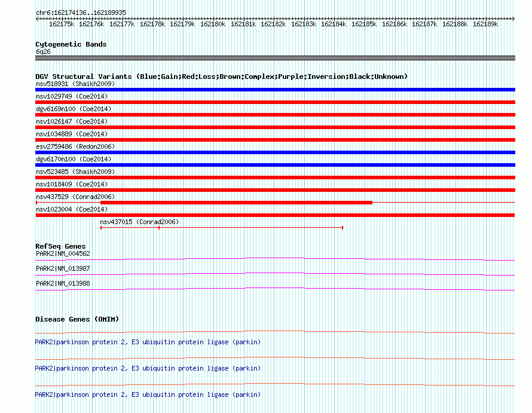
Task: Click the magenta PARK2|NM_013987 gene line
Action: point(275,274)
